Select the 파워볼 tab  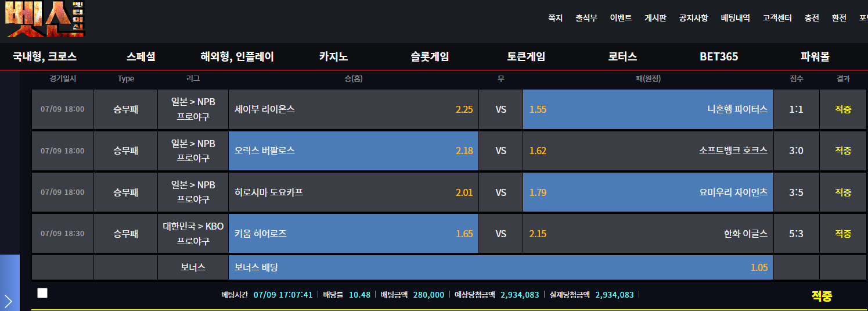[x=815, y=57]
